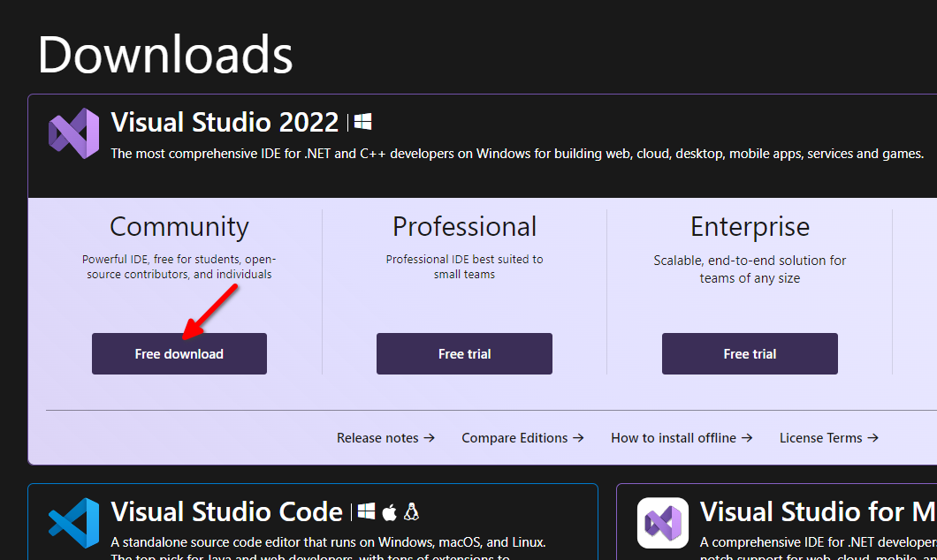The image size is (937, 560).
Task: Click the Visual Studio Code blue logo
Action: (x=73, y=523)
